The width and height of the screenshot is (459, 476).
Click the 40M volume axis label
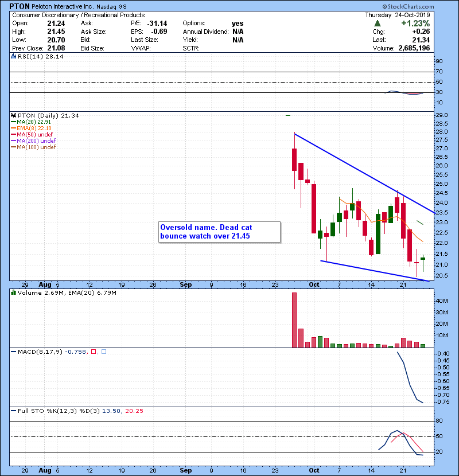click(442, 301)
